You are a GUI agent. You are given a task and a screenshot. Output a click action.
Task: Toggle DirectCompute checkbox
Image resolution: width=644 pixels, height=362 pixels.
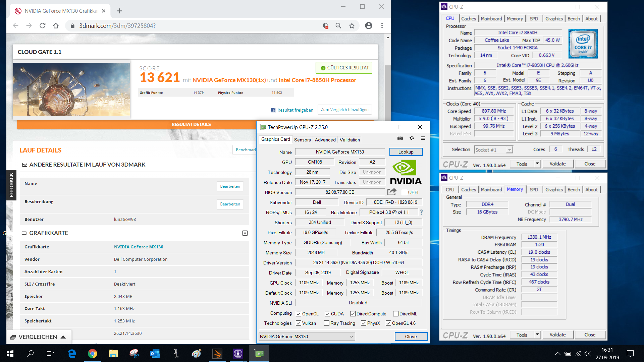(x=353, y=314)
